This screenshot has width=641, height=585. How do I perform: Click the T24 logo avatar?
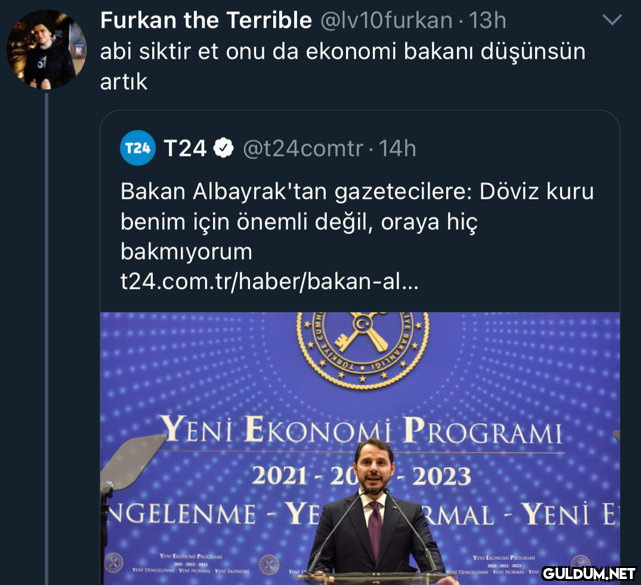[138, 148]
